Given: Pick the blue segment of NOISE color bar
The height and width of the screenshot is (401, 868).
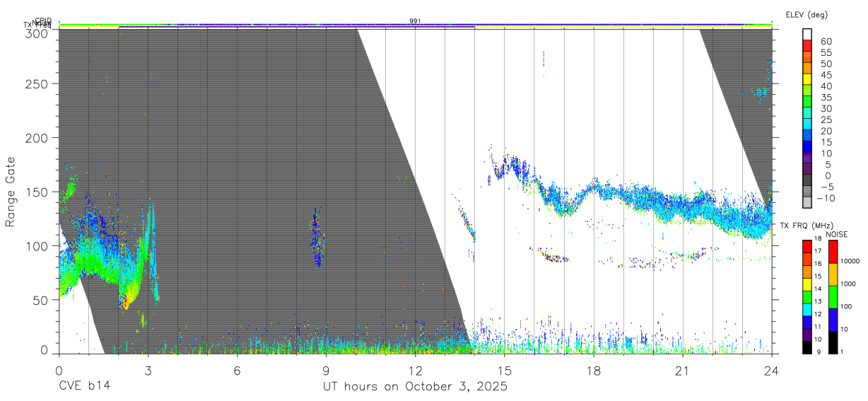Looking at the screenshot, I should [x=832, y=319].
